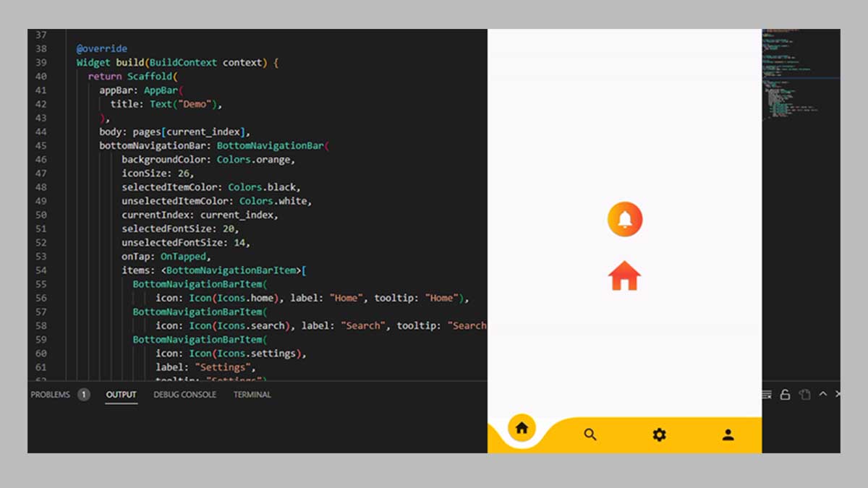Tap the Settings gear in the app's navigation bar
This screenshot has width=868, height=488.
659,435
